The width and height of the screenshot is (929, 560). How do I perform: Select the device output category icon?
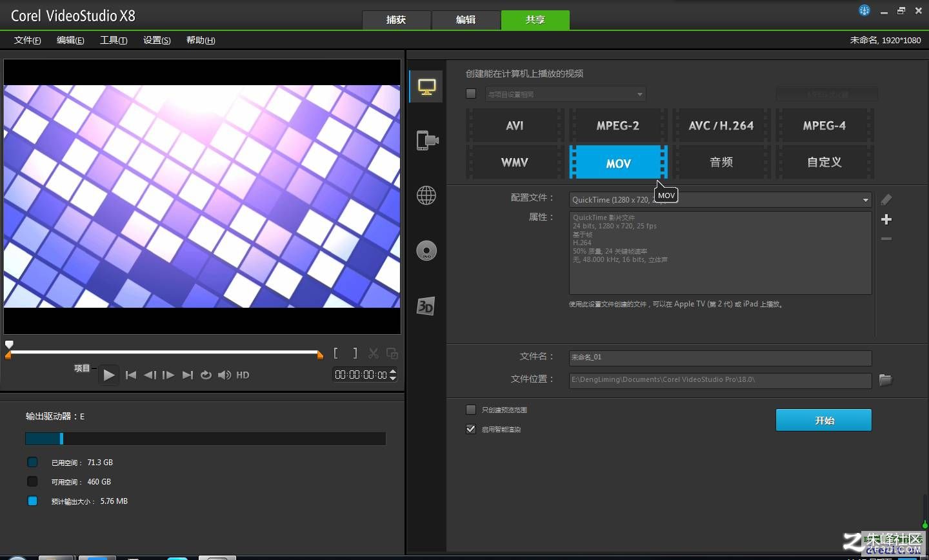point(426,140)
